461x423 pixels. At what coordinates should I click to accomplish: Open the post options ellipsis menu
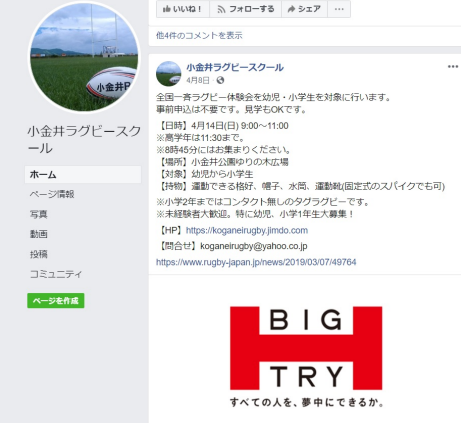point(453,67)
